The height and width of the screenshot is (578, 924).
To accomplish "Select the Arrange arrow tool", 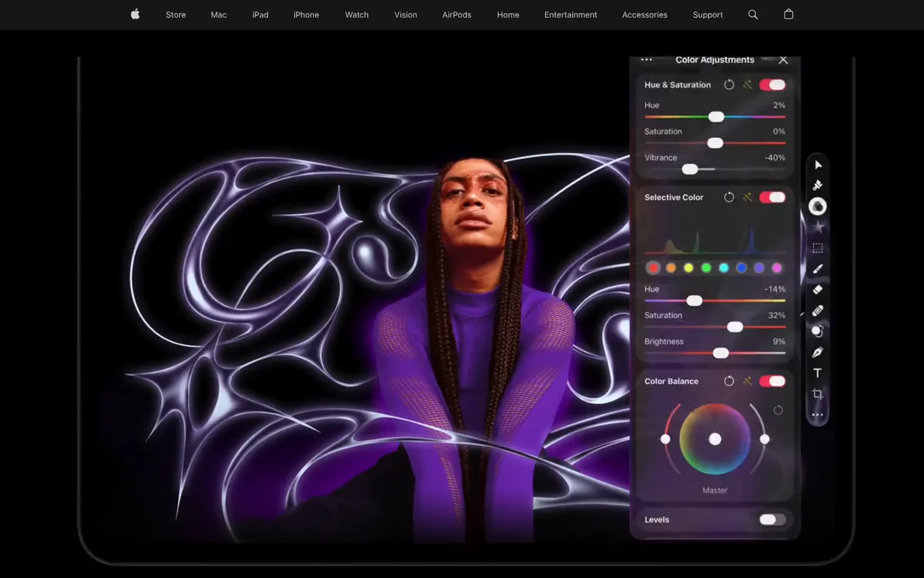I will 818,165.
